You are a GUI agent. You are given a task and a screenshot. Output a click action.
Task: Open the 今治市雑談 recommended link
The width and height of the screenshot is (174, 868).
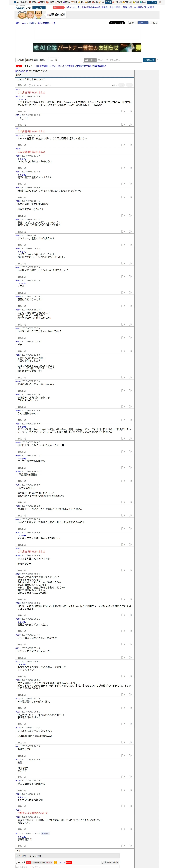pyautogui.click(x=69, y=66)
